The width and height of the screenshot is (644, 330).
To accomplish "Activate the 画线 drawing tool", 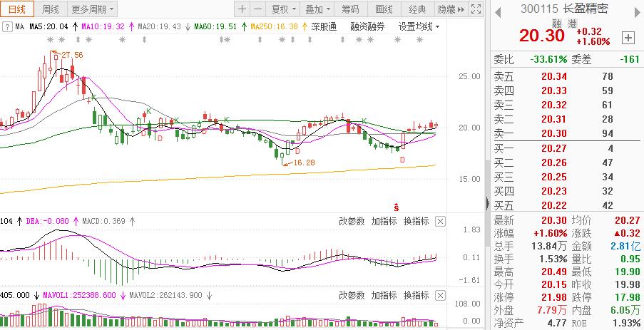I will 384,9.
